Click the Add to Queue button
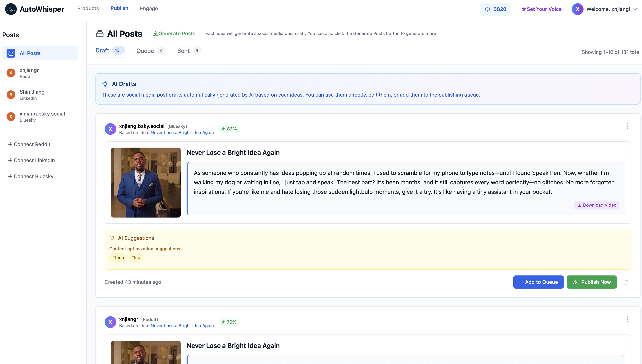Image resolution: width=642 pixels, height=364 pixels. (x=538, y=282)
